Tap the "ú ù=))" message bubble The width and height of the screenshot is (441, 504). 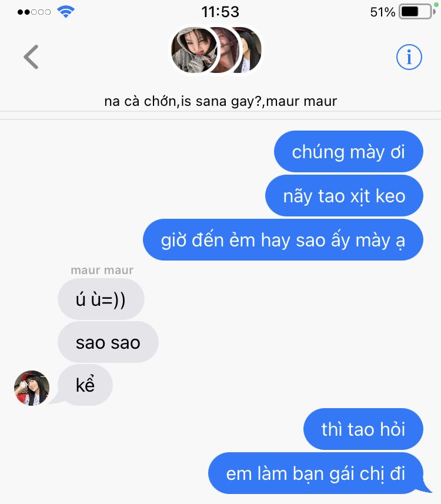(101, 299)
